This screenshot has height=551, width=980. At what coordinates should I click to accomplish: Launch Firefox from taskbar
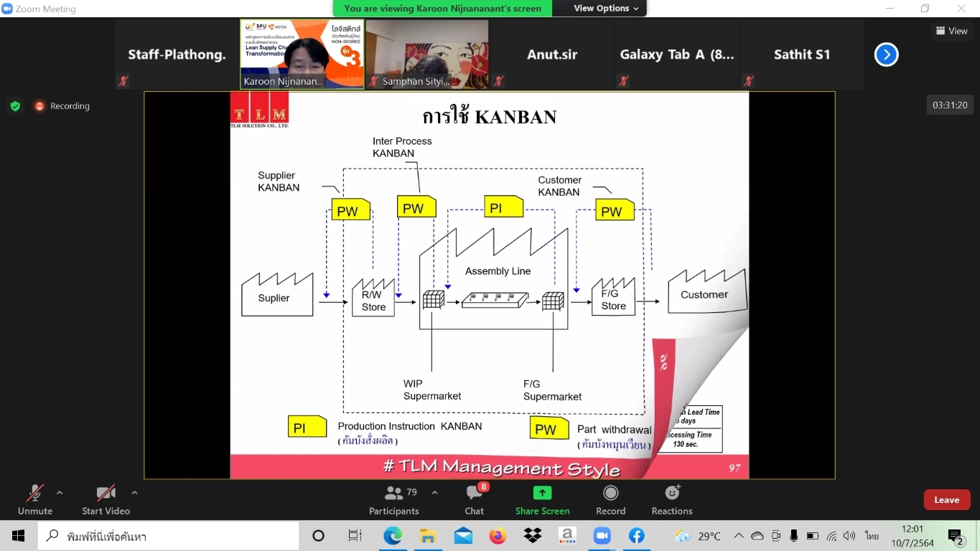click(498, 536)
